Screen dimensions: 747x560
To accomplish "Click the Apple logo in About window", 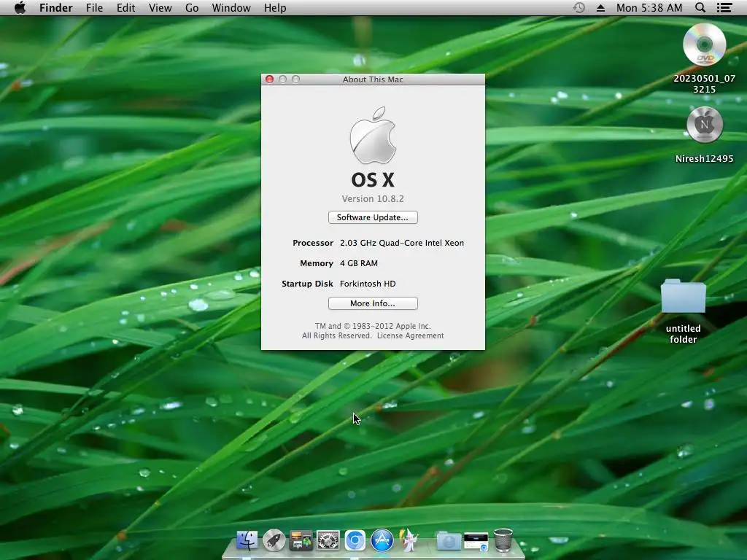I will 373,135.
